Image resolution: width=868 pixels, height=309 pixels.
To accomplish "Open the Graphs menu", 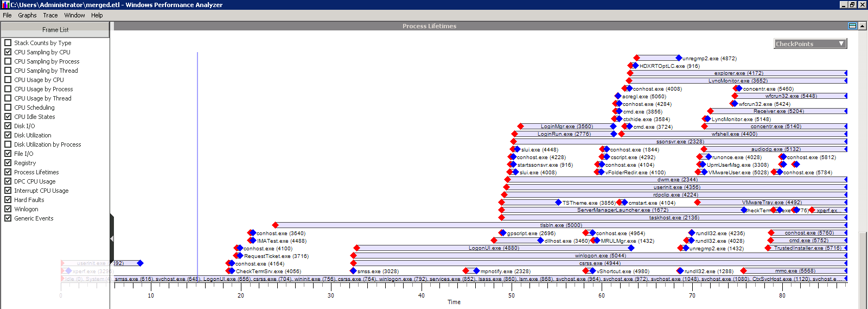I will click(x=27, y=15).
